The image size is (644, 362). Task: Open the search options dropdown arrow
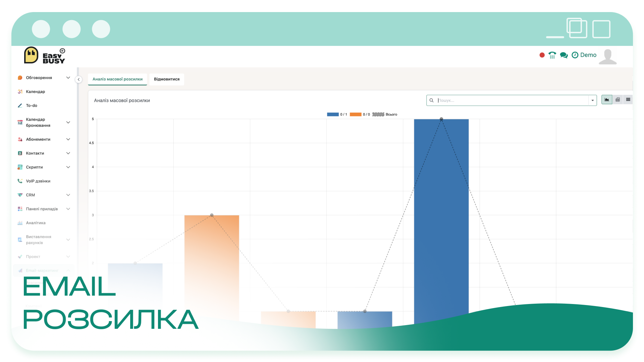pos(593,100)
